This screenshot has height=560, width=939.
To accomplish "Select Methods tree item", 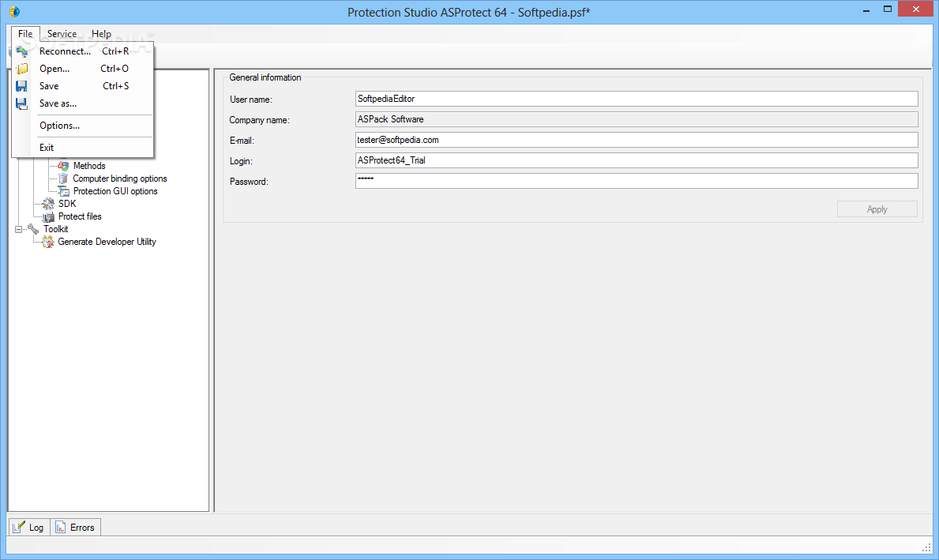I will click(x=89, y=166).
